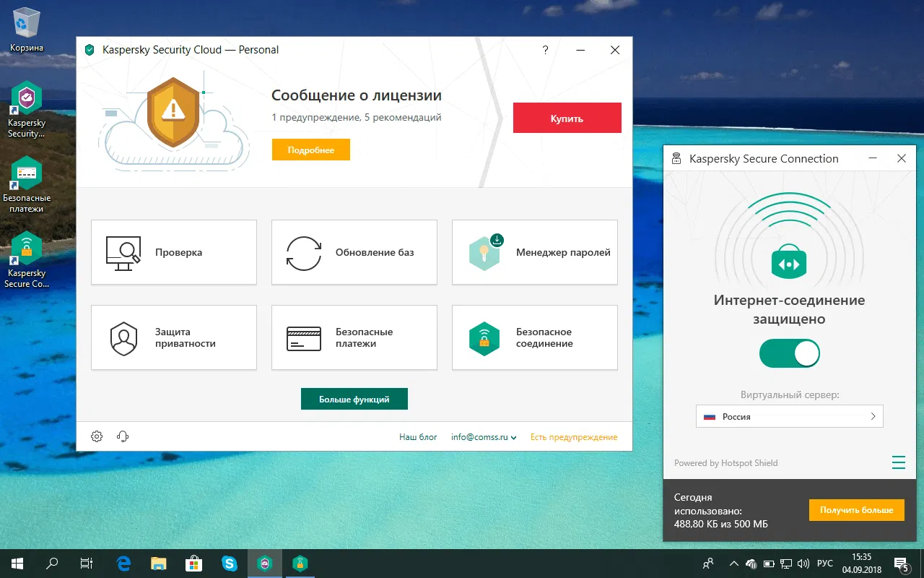
Task: Click the red Купить purchase button
Action: pos(567,117)
